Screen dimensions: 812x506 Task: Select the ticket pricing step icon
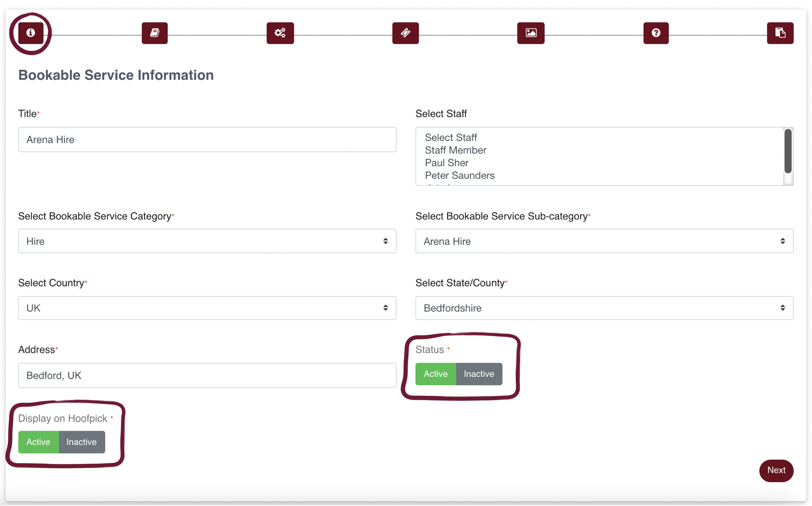(406, 33)
